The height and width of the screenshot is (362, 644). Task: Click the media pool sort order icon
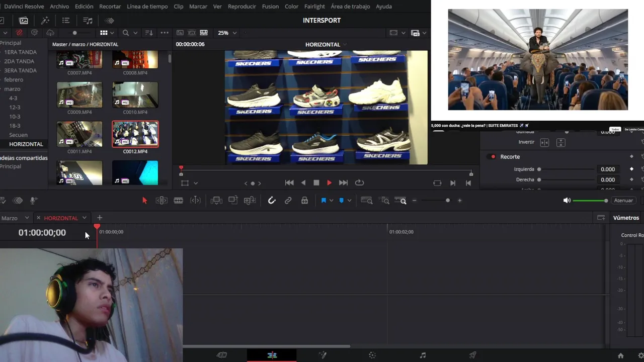click(x=149, y=33)
